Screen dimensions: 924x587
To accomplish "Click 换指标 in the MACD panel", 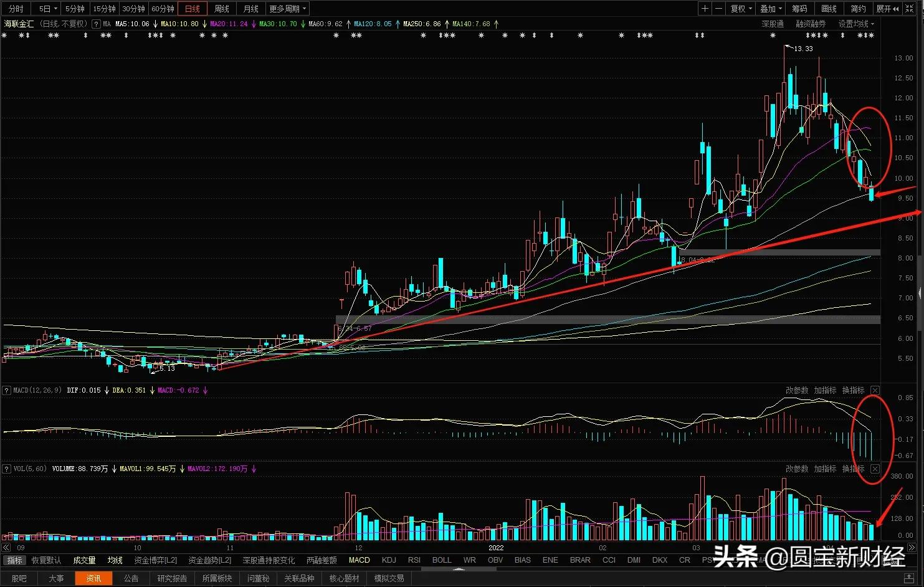I will [853, 391].
